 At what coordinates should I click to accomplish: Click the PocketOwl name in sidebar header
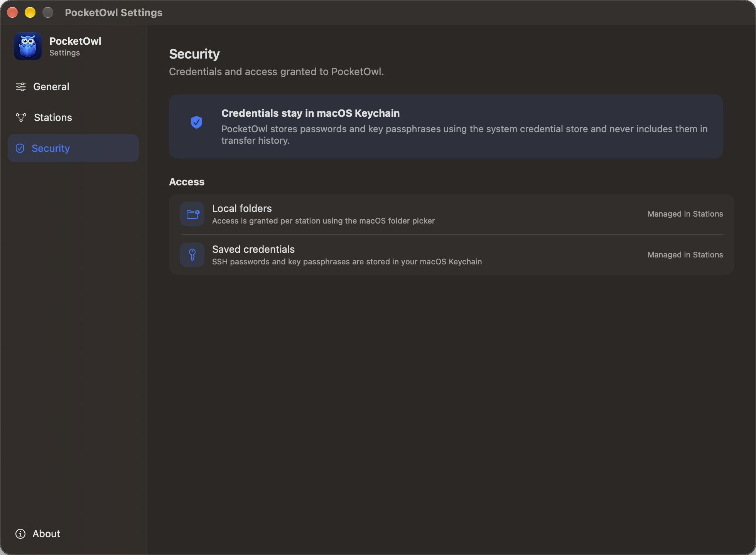point(75,41)
